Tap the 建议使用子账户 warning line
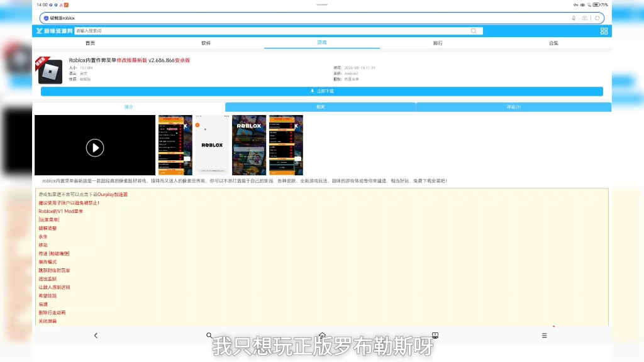 [69, 203]
